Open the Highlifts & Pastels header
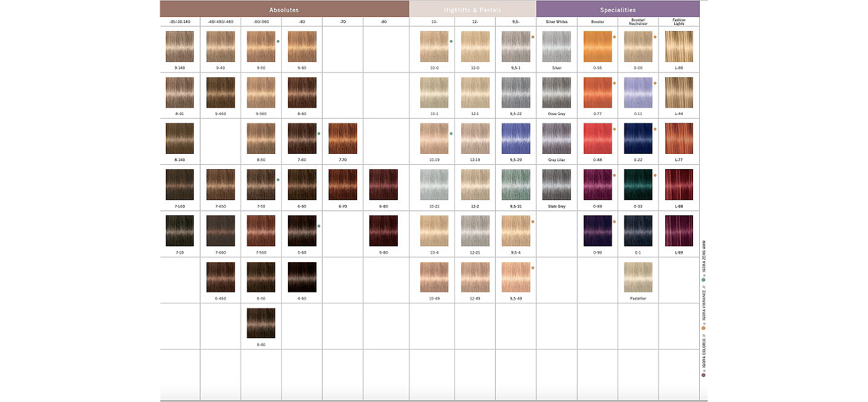The width and height of the screenshot is (868, 402). [473, 10]
